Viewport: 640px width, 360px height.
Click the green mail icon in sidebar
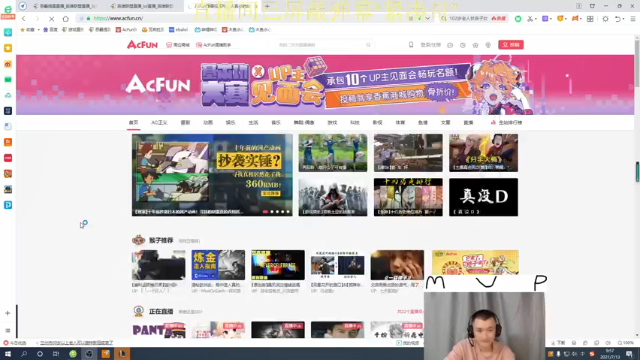click(8, 80)
